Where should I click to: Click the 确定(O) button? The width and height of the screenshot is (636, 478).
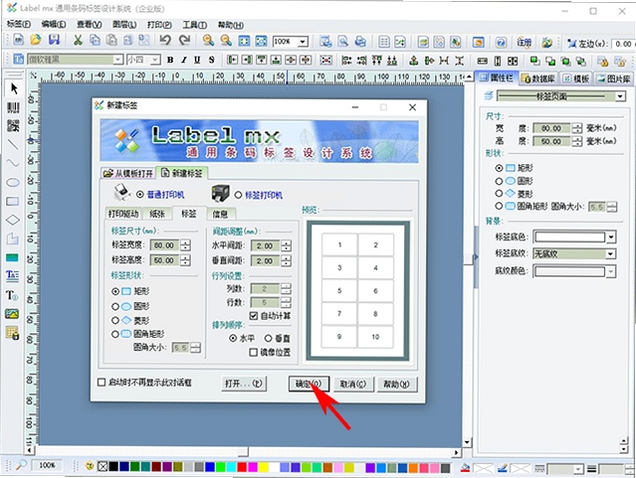coord(309,384)
